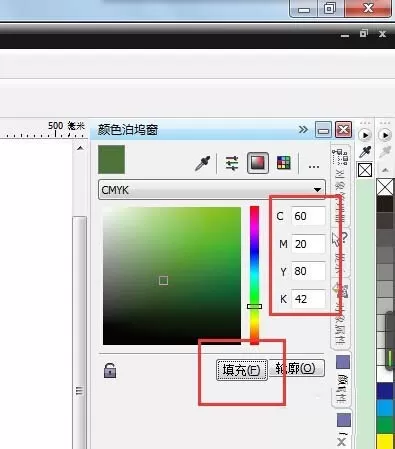Show color viewers view

click(258, 163)
